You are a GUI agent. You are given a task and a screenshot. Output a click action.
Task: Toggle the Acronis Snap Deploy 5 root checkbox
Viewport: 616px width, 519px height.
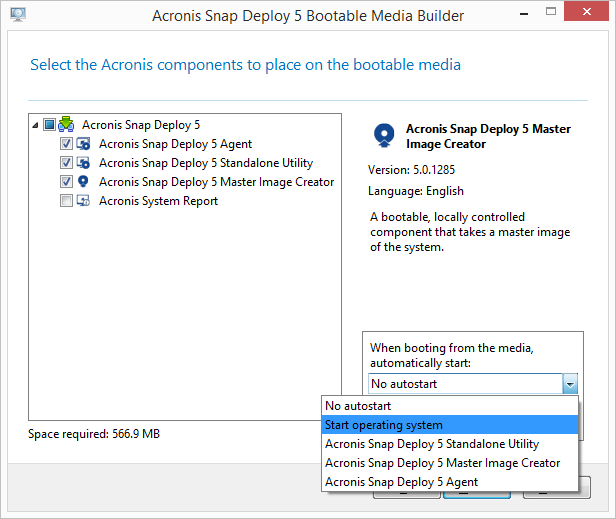tap(49, 125)
